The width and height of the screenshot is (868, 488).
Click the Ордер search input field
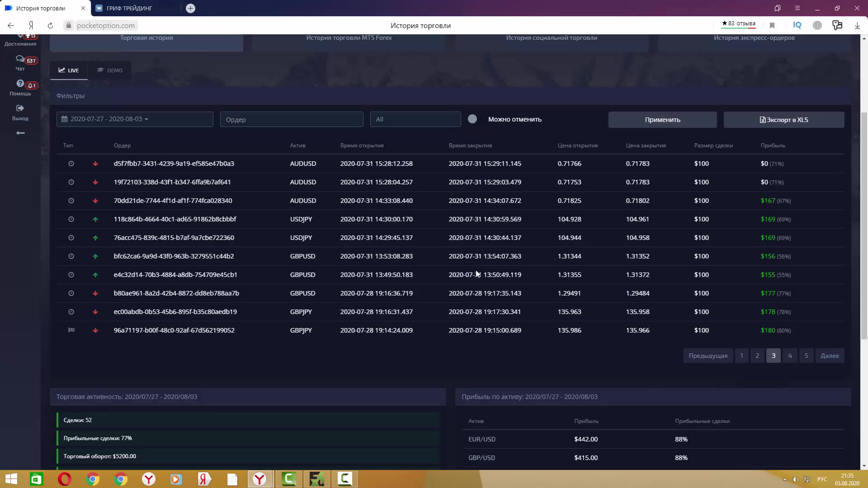(291, 119)
